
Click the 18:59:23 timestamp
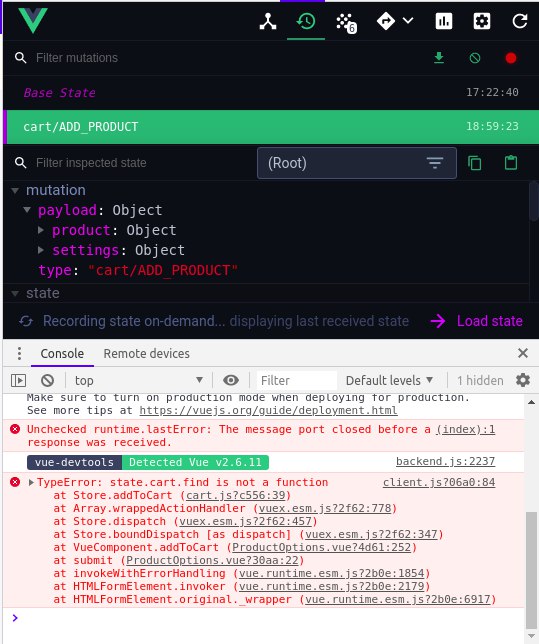(492, 126)
